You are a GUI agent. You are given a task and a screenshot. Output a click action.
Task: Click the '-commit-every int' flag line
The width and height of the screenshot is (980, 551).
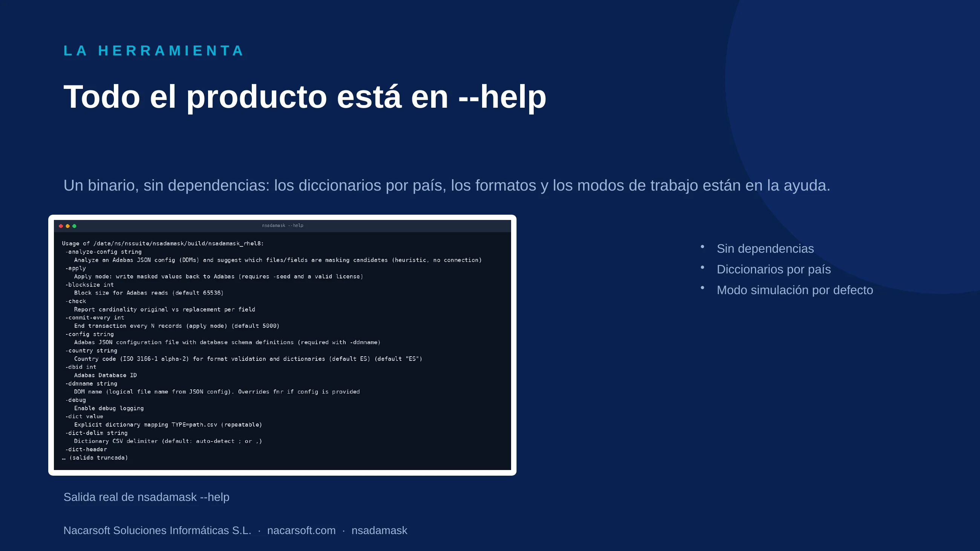pos(95,317)
